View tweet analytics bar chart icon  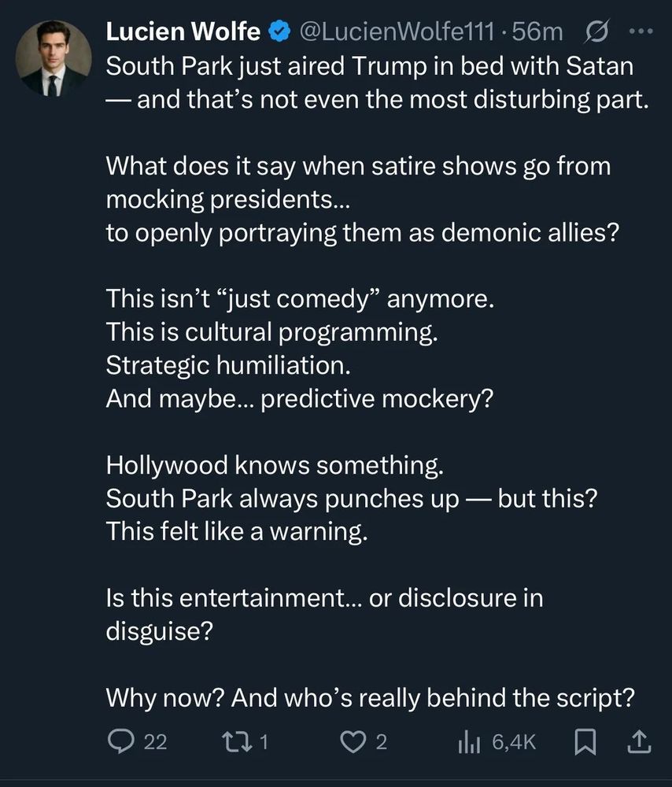click(x=469, y=742)
